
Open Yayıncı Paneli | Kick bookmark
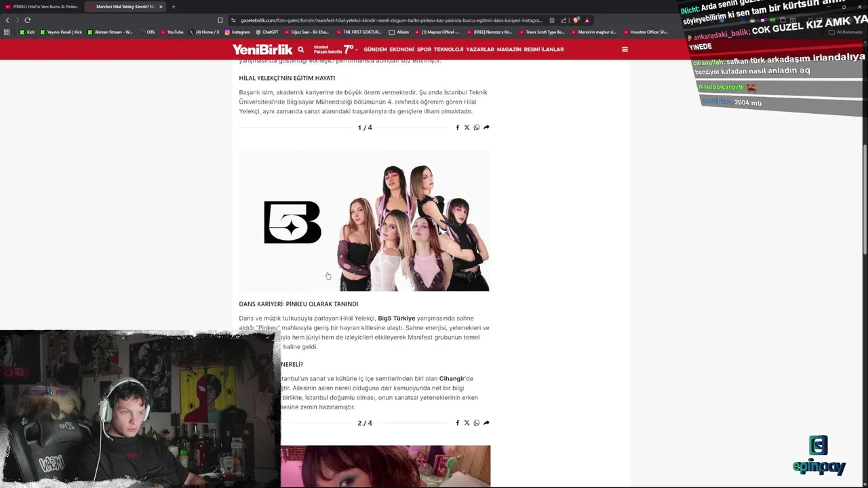tap(61, 32)
